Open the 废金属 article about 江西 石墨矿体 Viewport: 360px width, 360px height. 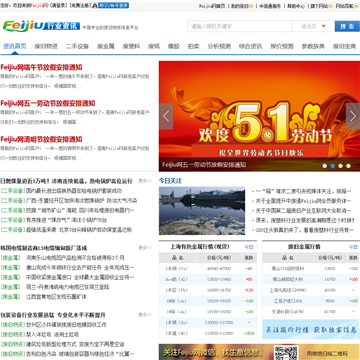point(56,297)
